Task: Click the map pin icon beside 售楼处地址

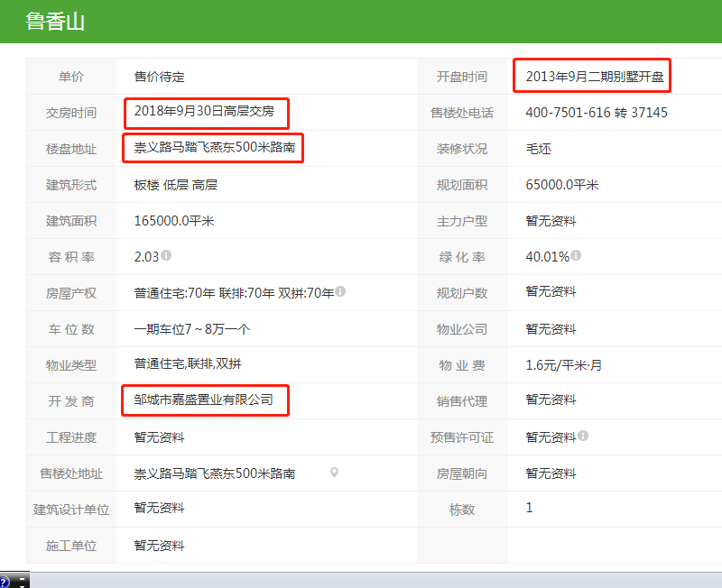Action: pyautogui.click(x=334, y=473)
